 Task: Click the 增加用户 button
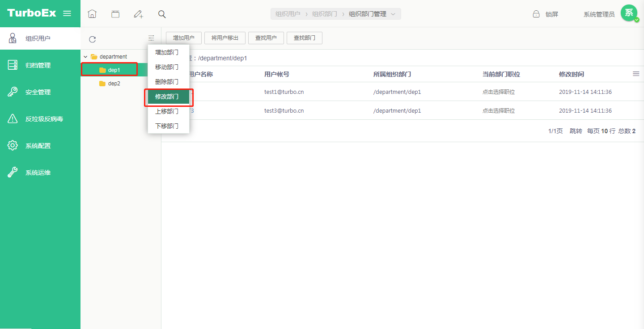pyautogui.click(x=183, y=38)
